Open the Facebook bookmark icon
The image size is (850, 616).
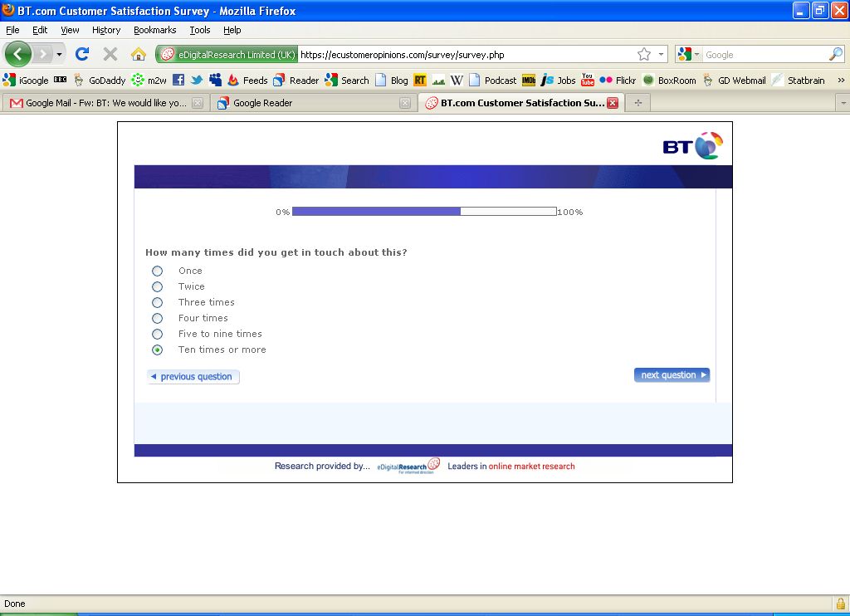[178, 81]
